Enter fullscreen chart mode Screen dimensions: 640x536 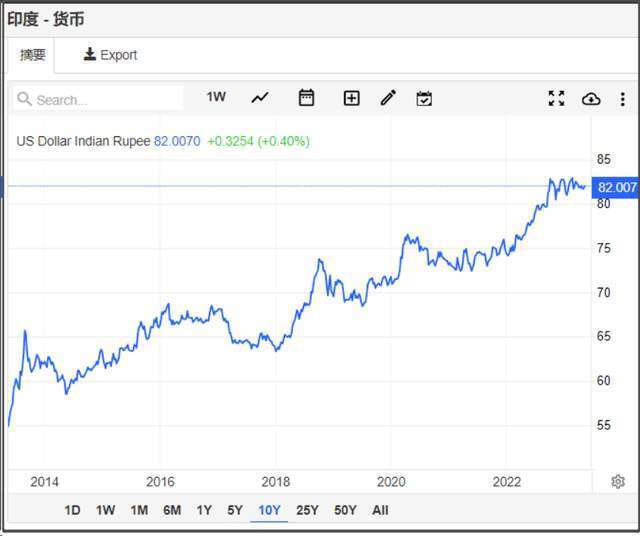point(556,98)
